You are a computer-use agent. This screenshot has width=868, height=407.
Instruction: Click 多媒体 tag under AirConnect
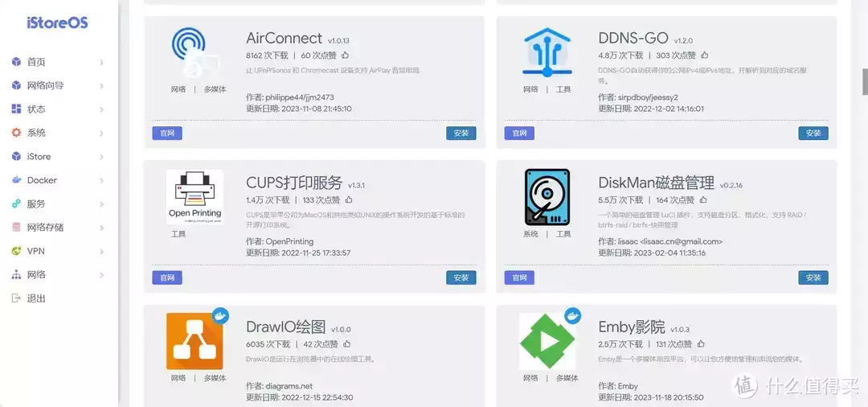[x=215, y=90]
